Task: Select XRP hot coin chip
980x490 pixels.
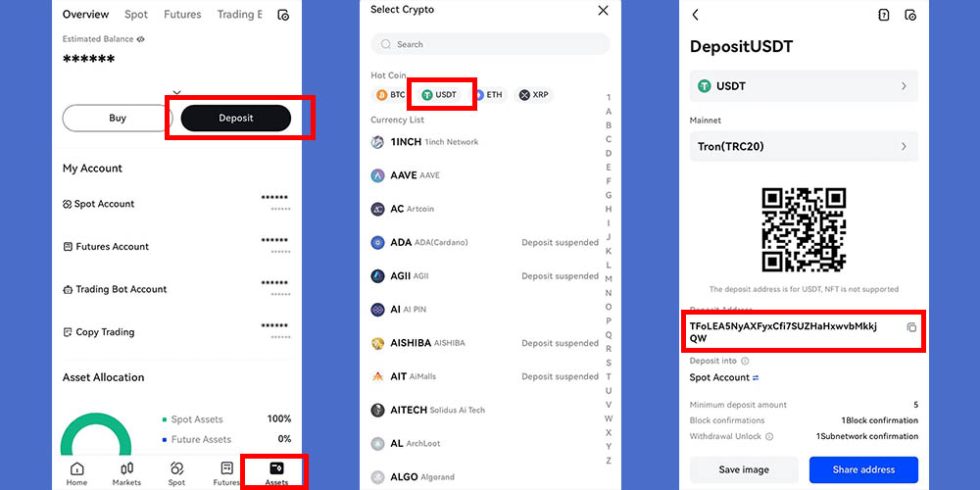Action: [533, 95]
